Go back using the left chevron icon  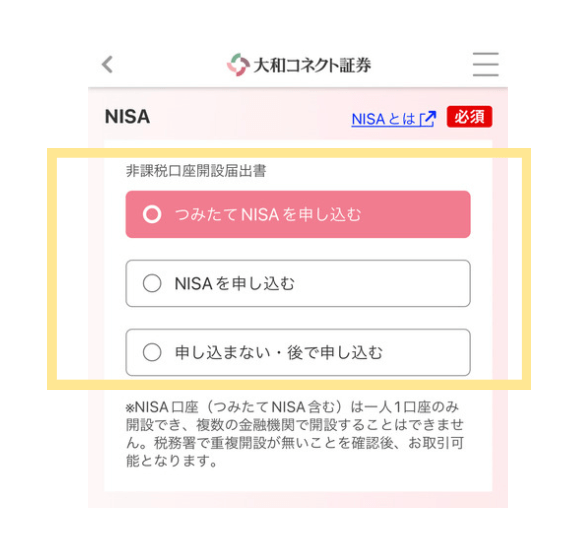(107, 64)
